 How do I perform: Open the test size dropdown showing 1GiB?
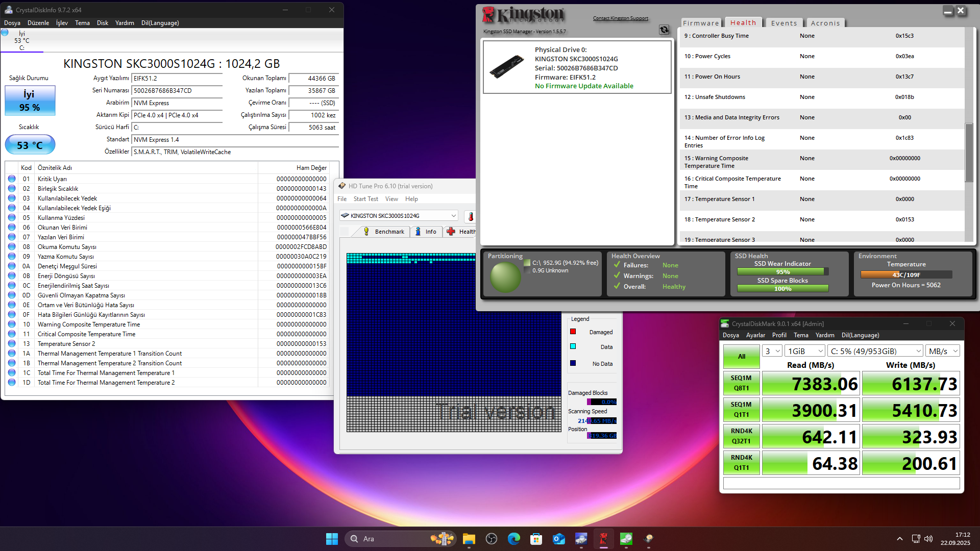tap(805, 351)
